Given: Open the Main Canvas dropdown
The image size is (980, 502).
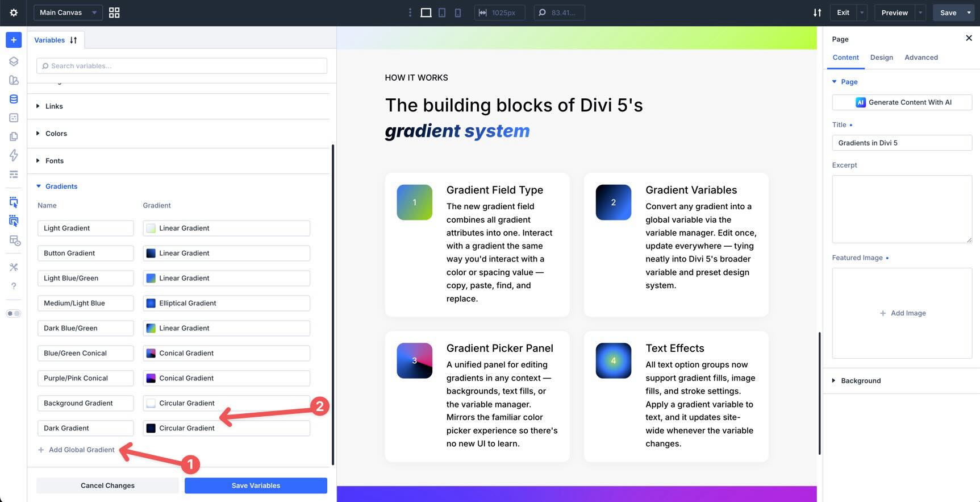Looking at the screenshot, I should pos(68,13).
